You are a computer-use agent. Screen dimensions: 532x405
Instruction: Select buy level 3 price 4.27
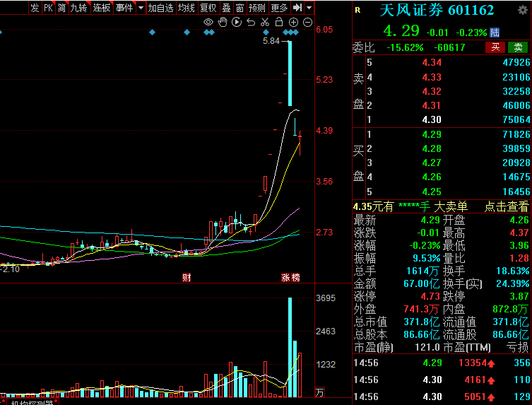[432, 163]
